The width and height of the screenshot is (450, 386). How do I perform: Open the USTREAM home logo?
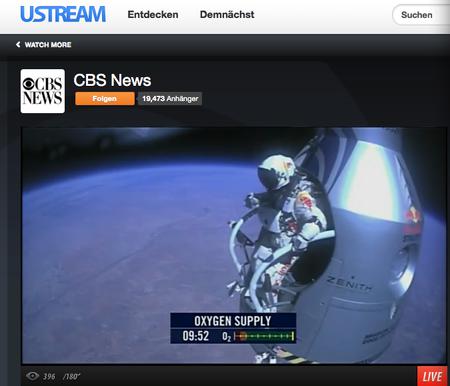(63, 14)
